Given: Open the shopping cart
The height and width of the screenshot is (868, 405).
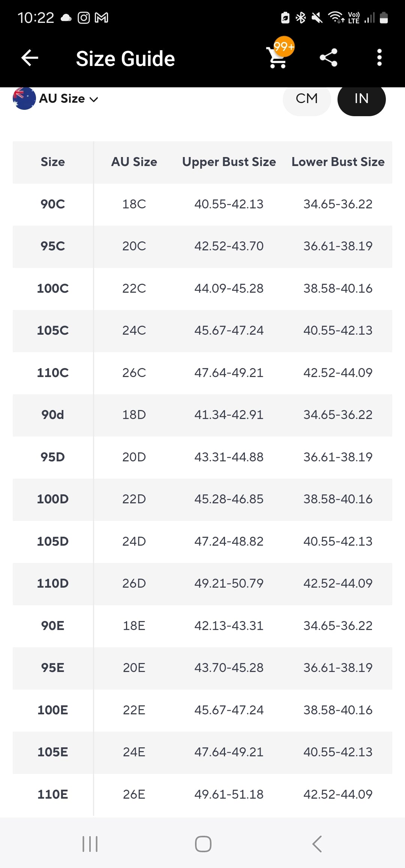Looking at the screenshot, I should point(277,59).
